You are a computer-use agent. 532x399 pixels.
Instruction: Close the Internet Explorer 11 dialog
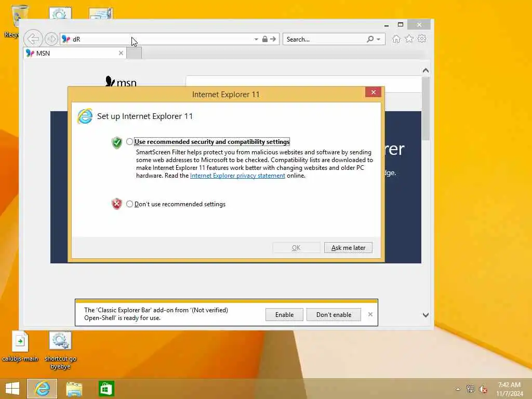tap(373, 92)
